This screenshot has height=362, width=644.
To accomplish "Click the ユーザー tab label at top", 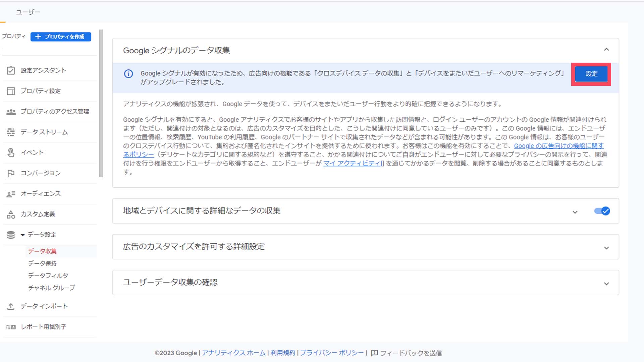I will click(28, 12).
